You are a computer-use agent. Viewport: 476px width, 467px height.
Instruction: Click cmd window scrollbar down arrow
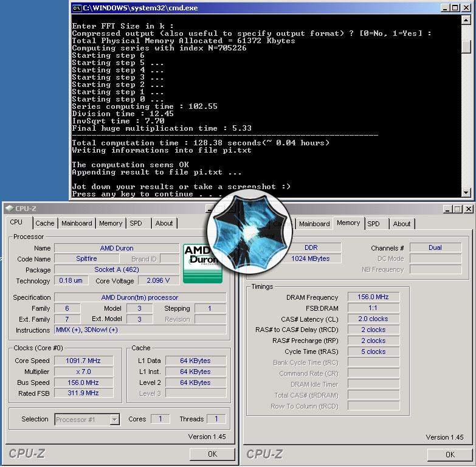click(466, 192)
